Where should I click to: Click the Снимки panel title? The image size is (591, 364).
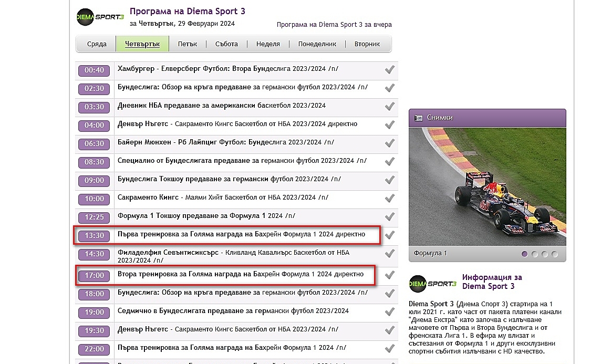click(440, 118)
